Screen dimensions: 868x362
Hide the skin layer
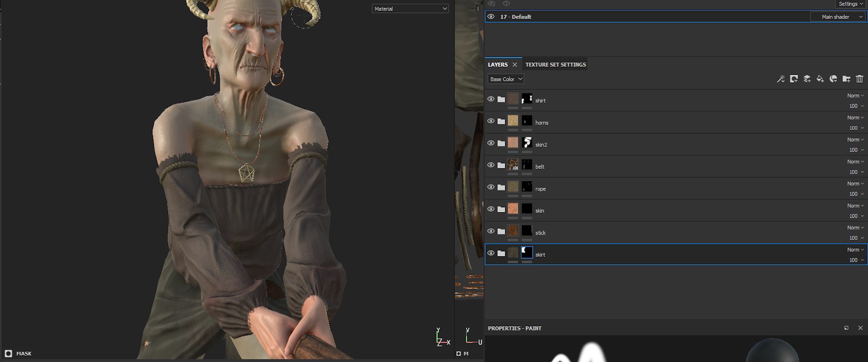[491, 209]
